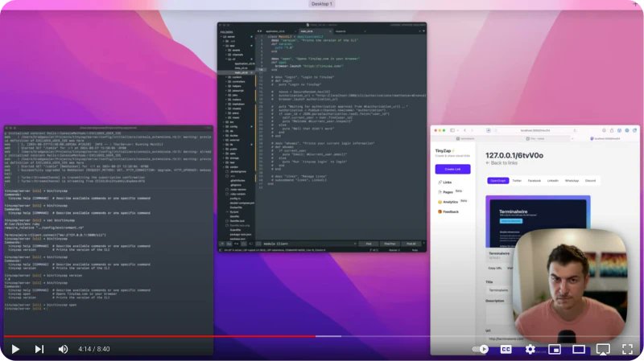Click the Links chain icon
The height and width of the screenshot is (361, 644).
(440, 183)
